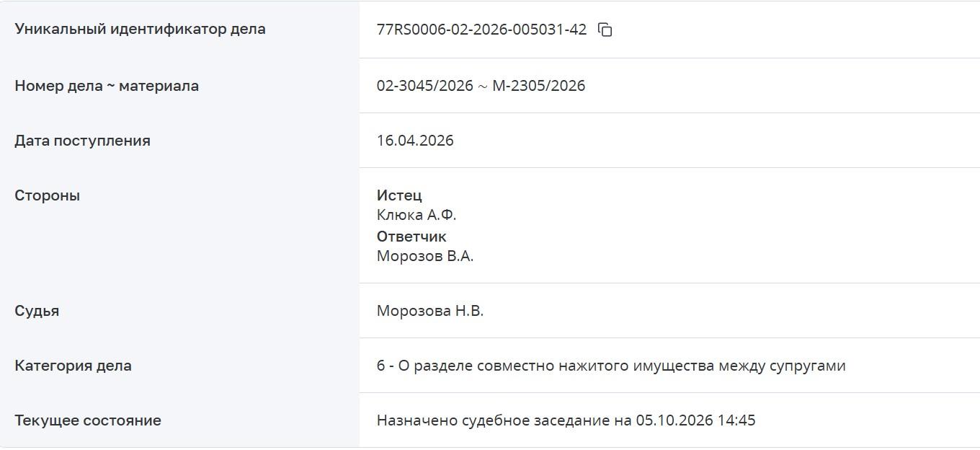Click defendant name Морозов В.А.

(x=425, y=256)
